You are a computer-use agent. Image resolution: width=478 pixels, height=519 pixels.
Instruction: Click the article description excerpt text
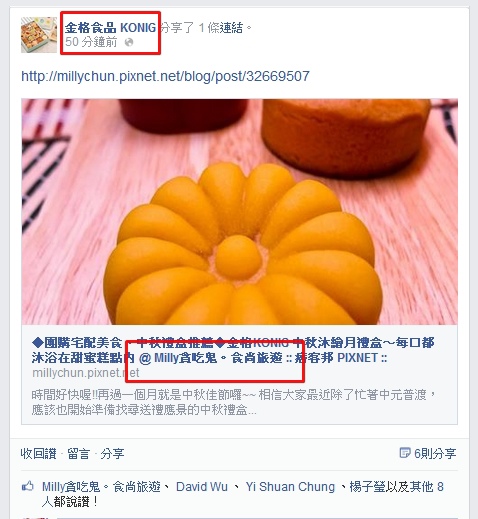point(233,402)
